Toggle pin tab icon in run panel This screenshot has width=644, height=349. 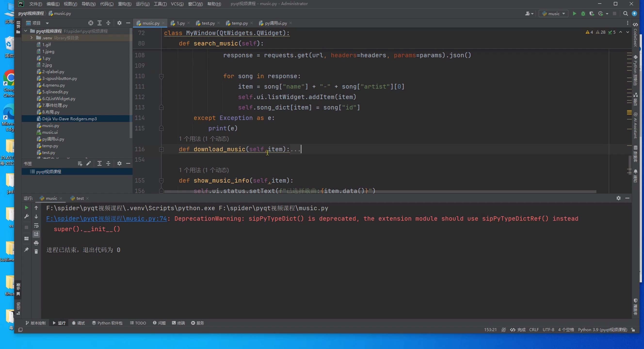[26, 250]
